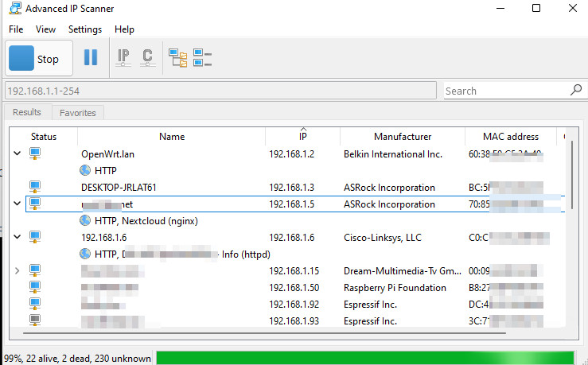This screenshot has width=588, height=365.
Task: Click IP cell 192.168.1.5
Action: click(292, 204)
